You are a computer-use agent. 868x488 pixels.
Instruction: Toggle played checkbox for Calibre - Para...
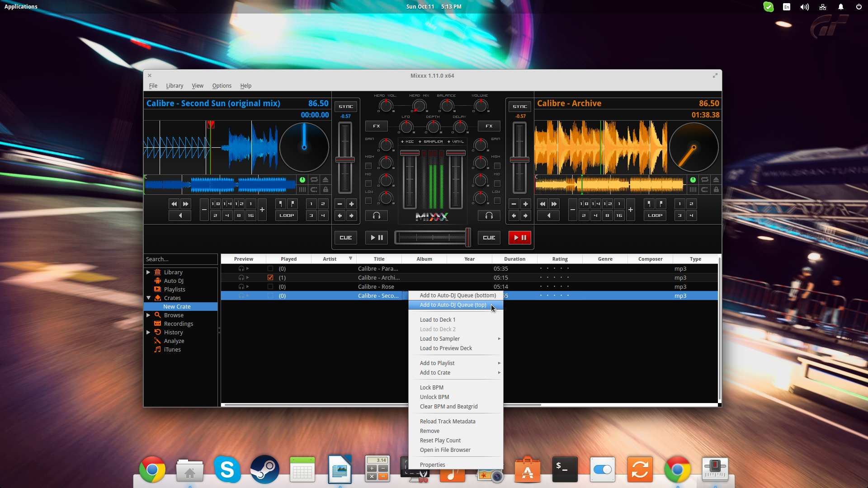click(270, 269)
